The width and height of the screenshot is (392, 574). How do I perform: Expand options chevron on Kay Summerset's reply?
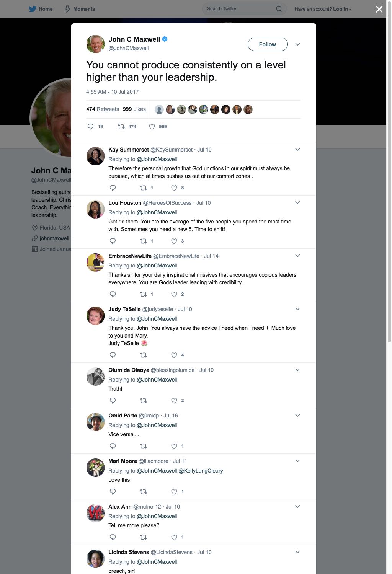[297, 150]
